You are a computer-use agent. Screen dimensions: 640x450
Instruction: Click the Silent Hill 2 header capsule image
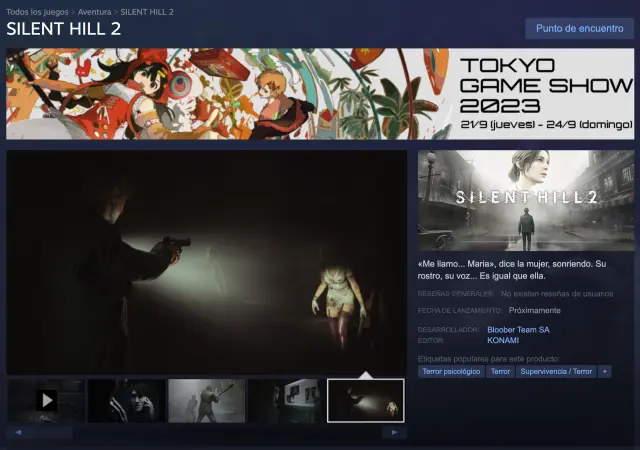coord(526,200)
